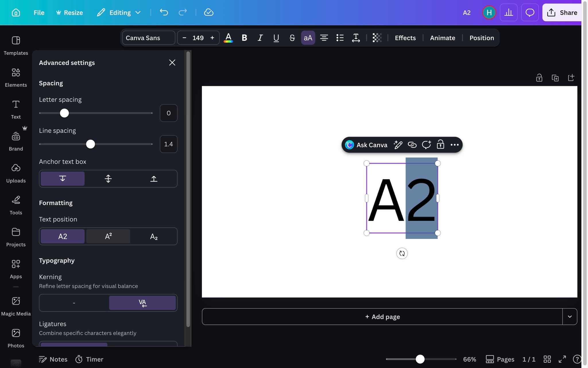The image size is (588, 368).
Task: Turn off kerning with dash option
Action: pos(74,303)
